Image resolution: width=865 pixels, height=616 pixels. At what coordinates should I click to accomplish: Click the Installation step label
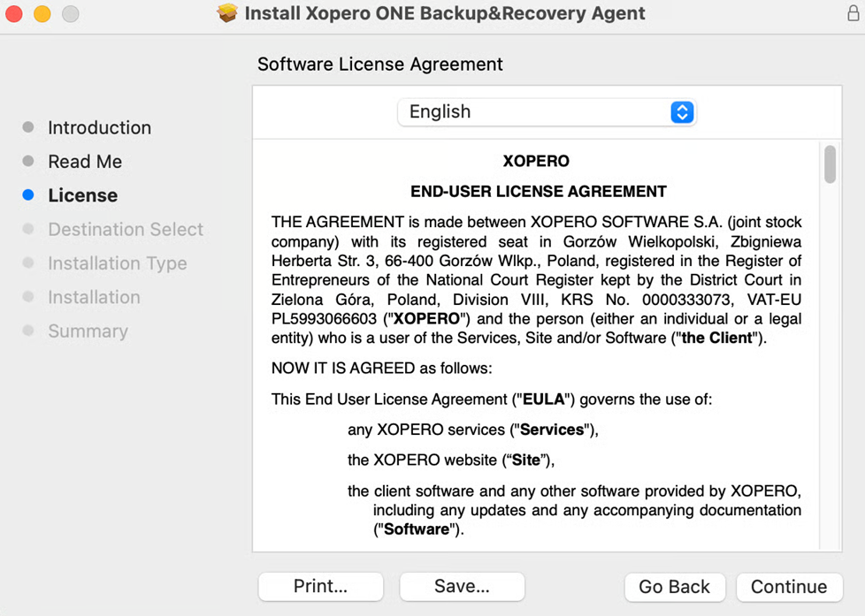tap(94, 297)
